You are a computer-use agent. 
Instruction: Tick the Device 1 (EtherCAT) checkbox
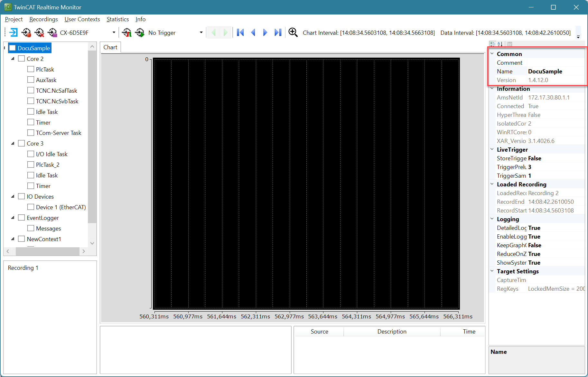click(31, 207)
